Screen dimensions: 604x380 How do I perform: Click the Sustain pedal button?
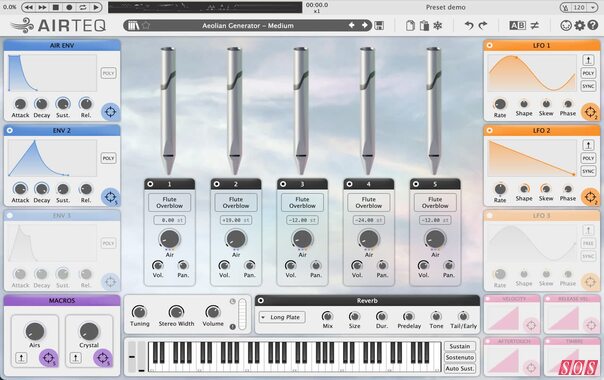point(460,346)
